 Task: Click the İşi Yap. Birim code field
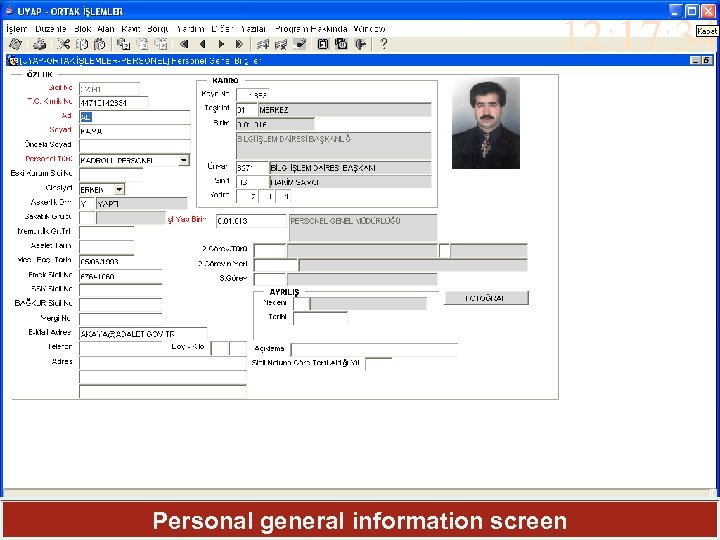coord(251,221)
